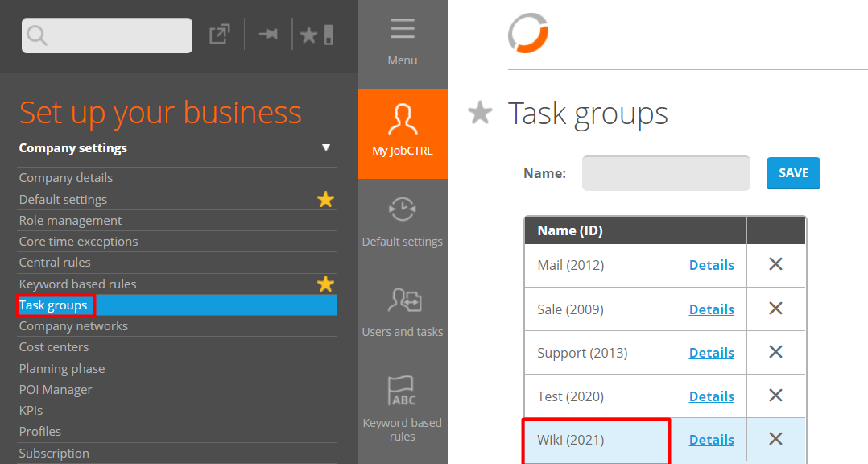This screenshot has height=464, width=868.
Task: Open Default settings clock icon
Action: pyautogui.click(x=402, y=208)
